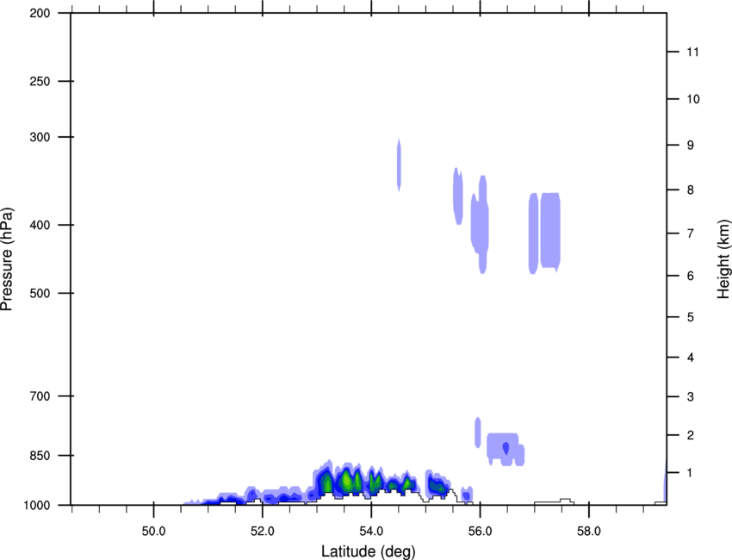
Task: Click the 850 pressure tick label
Action: [x=40, y=456]
